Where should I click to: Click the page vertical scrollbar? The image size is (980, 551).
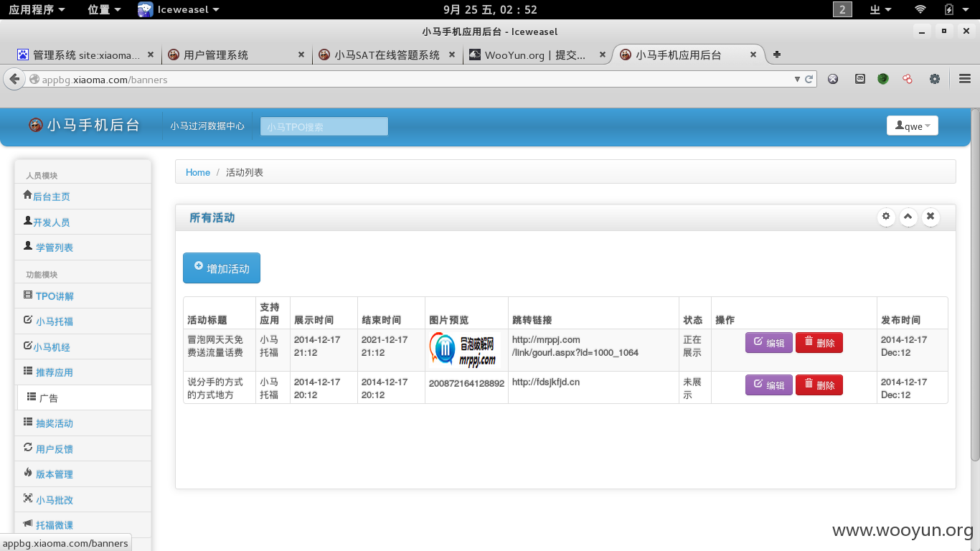975,285
